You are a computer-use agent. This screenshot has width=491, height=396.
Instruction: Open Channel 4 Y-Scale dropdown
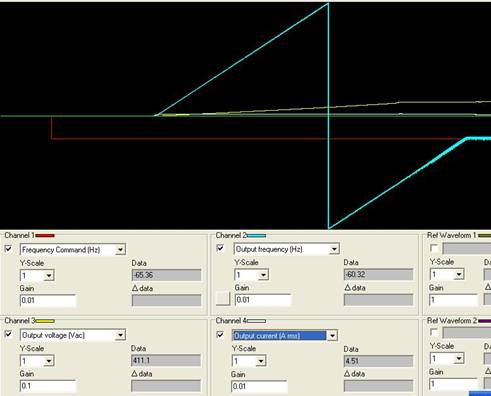tap(261, 361)
